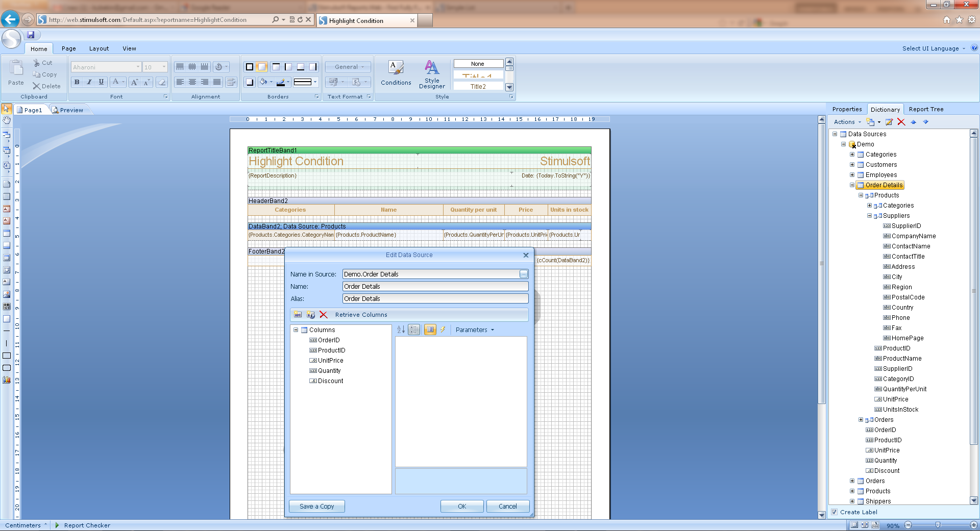The height and width of the screenshot is (531, 980).
Task: Toggle Underline font formatting
Action: click(101, 82)
